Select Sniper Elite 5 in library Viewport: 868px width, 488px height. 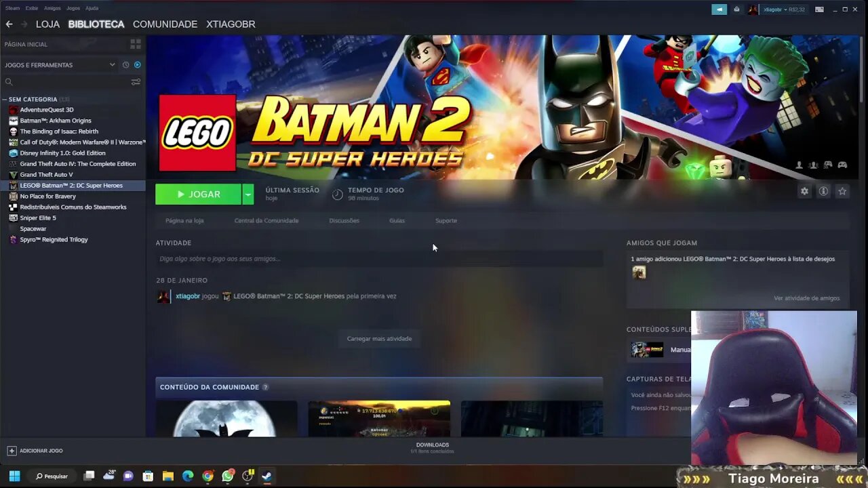coord(38,218)
